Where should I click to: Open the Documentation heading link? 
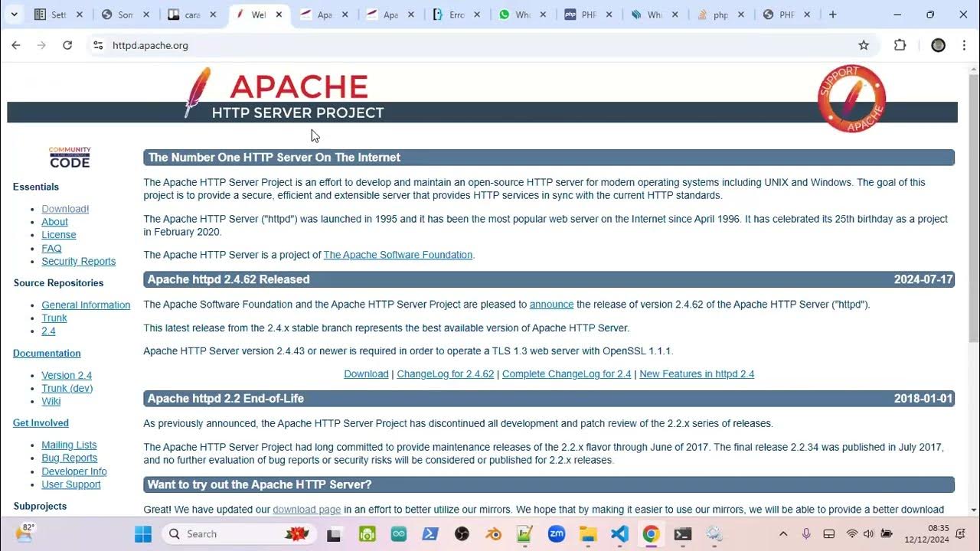click(47, 353)
